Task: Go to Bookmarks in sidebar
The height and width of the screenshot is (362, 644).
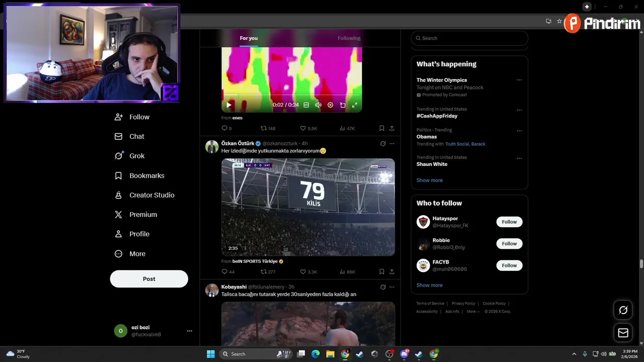Action: pos(140,175)
